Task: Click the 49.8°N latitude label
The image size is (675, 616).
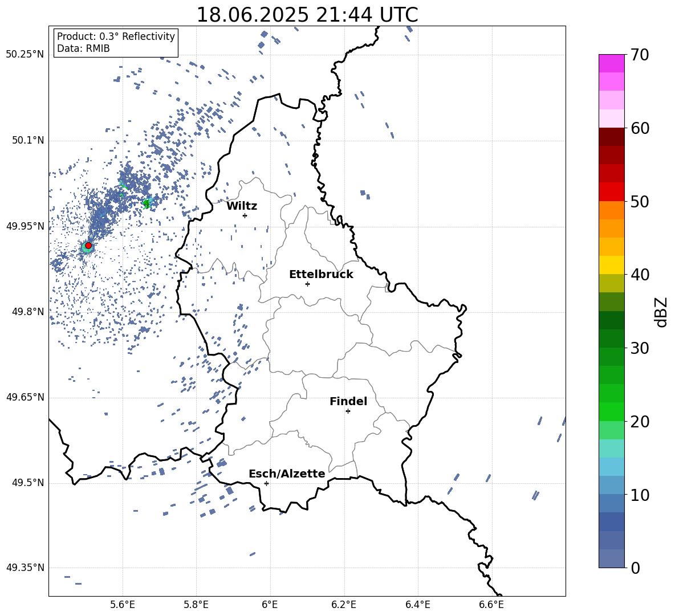Action: click(28, 312)
